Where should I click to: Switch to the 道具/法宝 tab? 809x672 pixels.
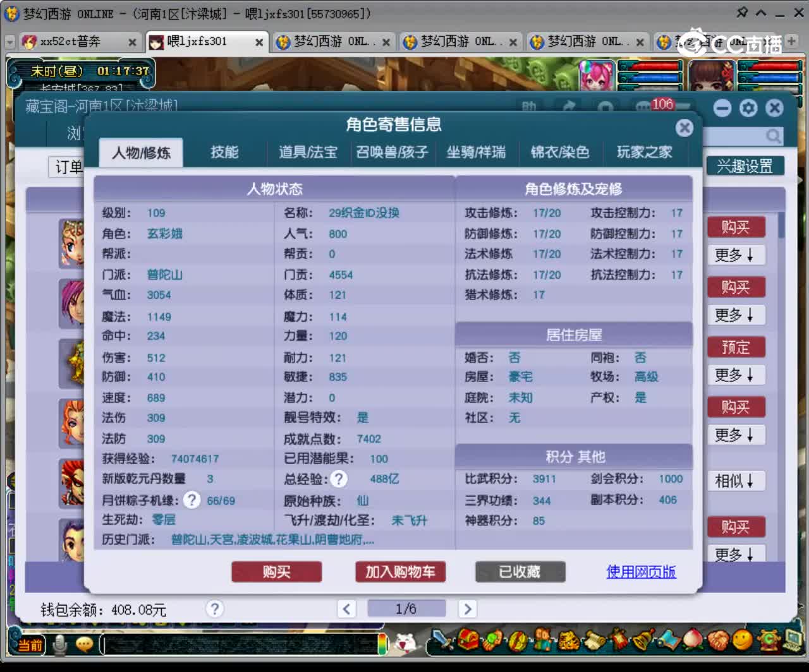coord(308,152)
